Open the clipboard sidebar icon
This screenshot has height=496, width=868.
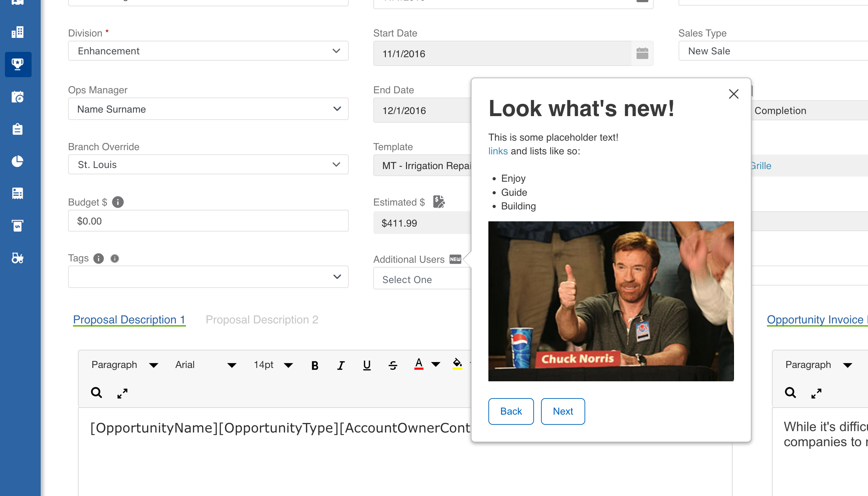tap(18, 129)
